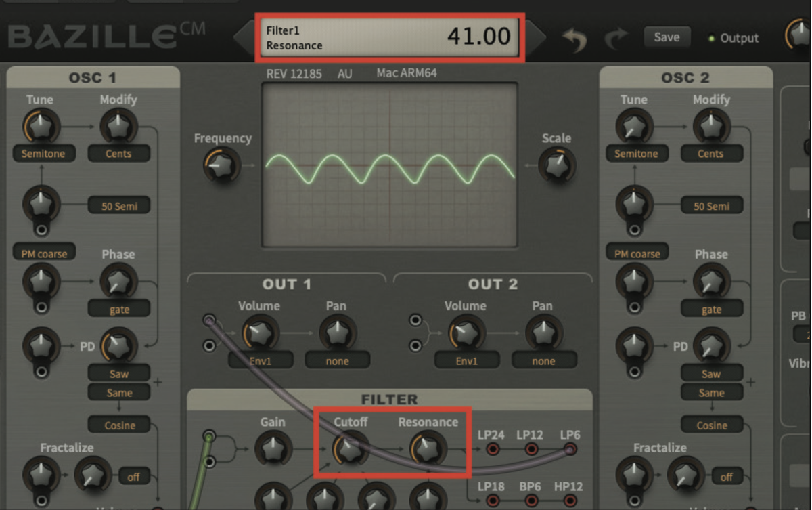
Task: Open the Fractalize off dropdown in OSC 2
Action: pos(726,477)
